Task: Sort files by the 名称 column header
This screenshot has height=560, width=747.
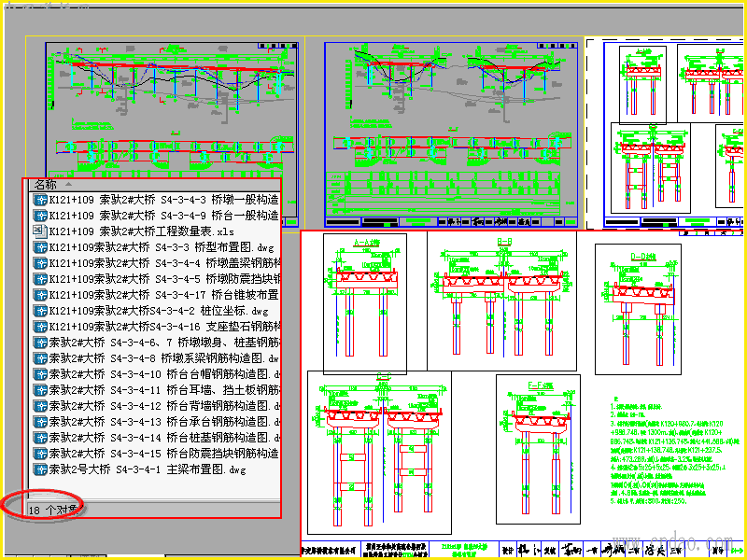Action: coord(46,184)
